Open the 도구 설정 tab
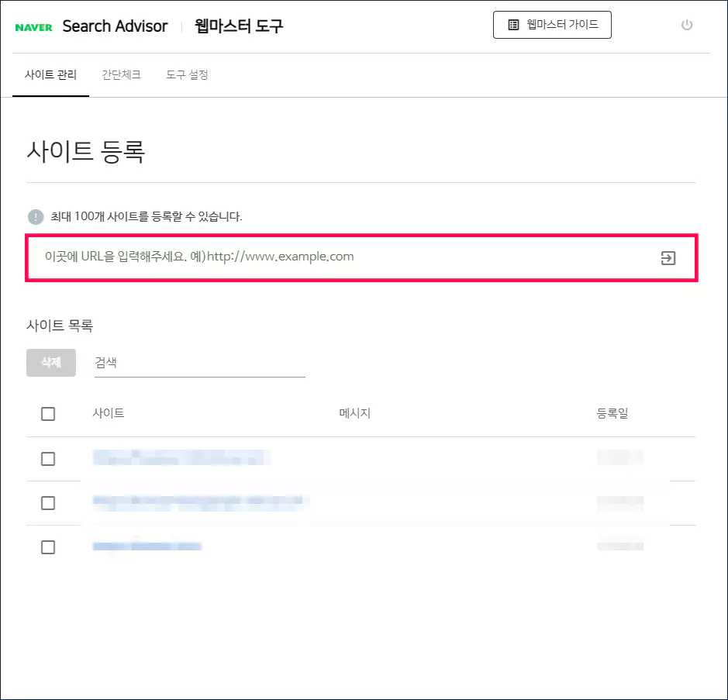The image size is (728, 700). tap(186, 75)
